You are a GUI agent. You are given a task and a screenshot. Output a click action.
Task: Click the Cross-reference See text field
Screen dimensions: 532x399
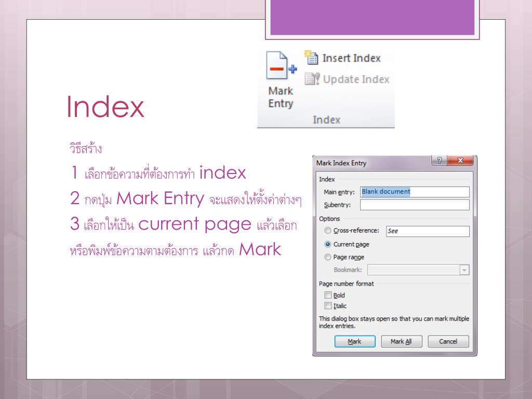point(428,231)
